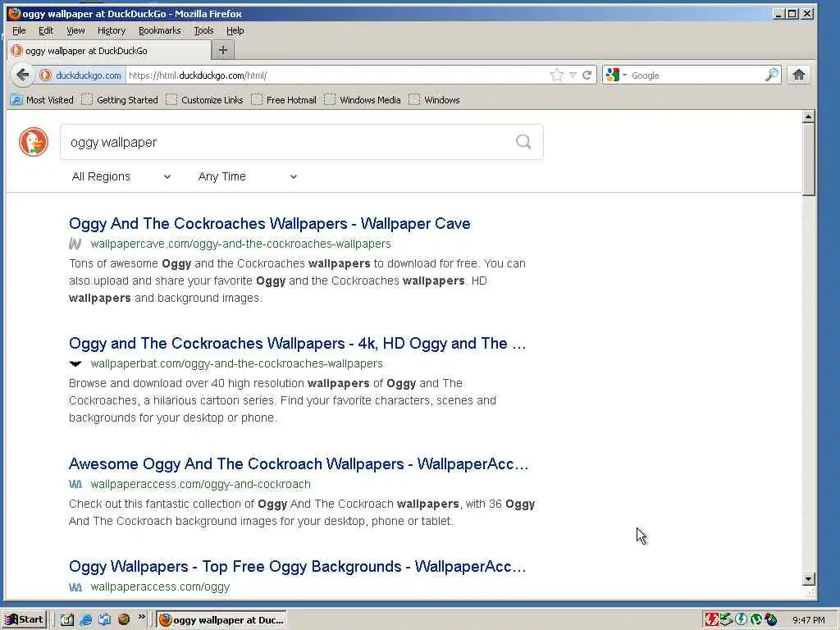Click the system tray clock showing 9:47 PM
840x630 pixels.
point(808,620)
